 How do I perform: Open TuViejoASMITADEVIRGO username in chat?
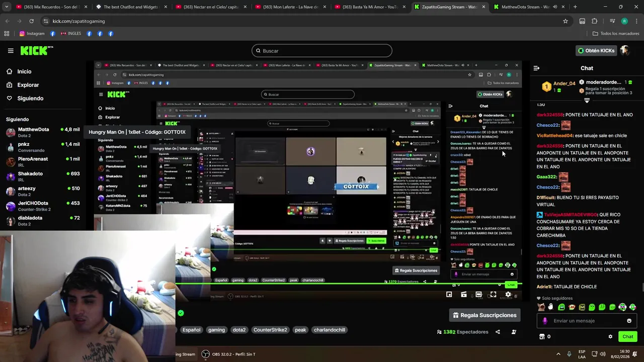tap(571, 215)
